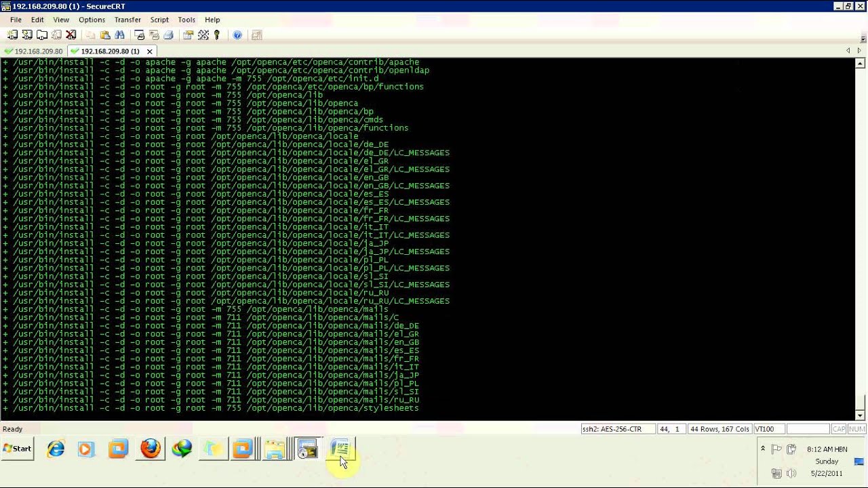Open Windows Media Player from the taskbar
This screenshot has height=488, width=868.
click(86, 449)
